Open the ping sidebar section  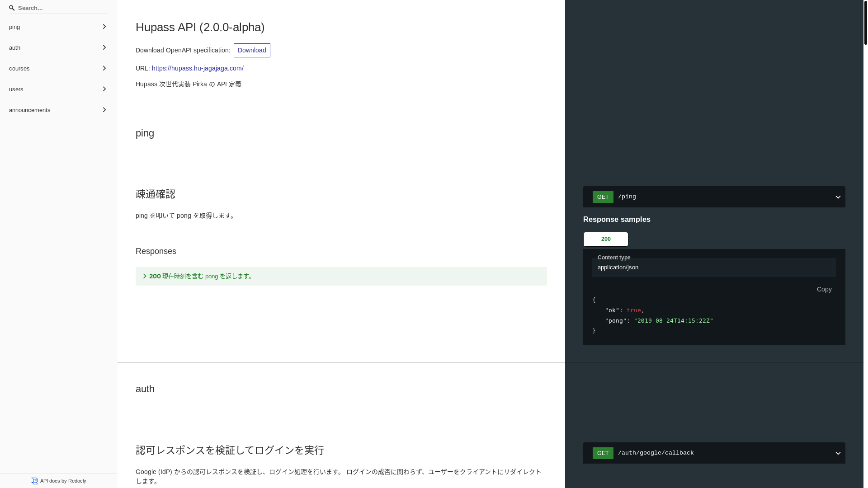(59, 27)
